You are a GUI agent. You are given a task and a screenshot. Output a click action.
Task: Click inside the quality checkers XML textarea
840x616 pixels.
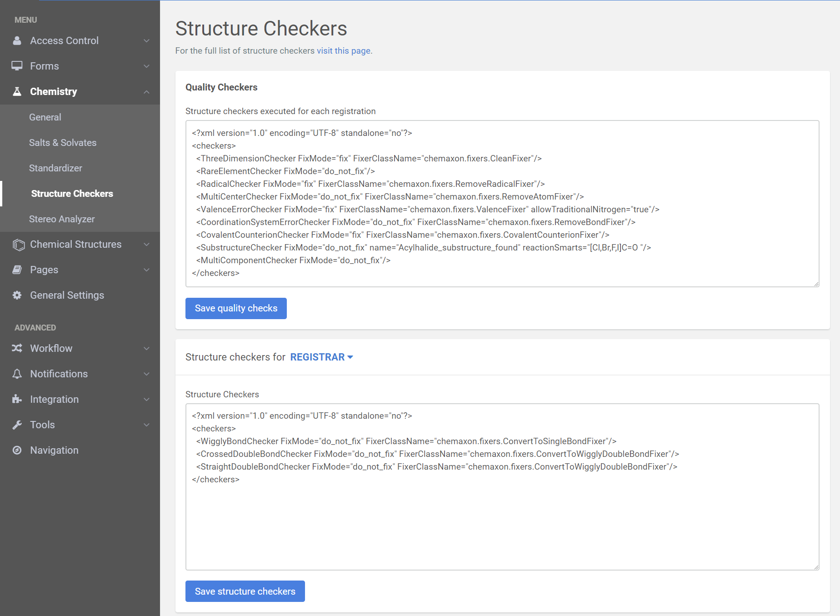pos(502,204)
